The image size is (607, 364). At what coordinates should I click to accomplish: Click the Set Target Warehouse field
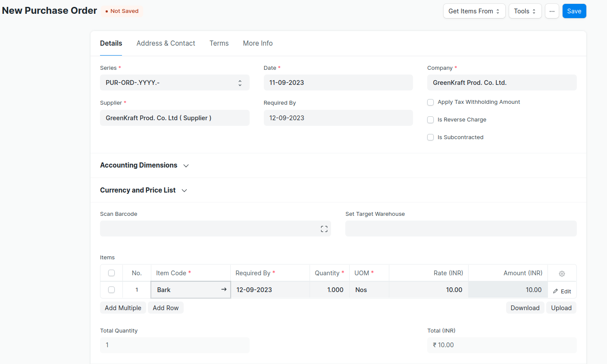pos(460,229)
